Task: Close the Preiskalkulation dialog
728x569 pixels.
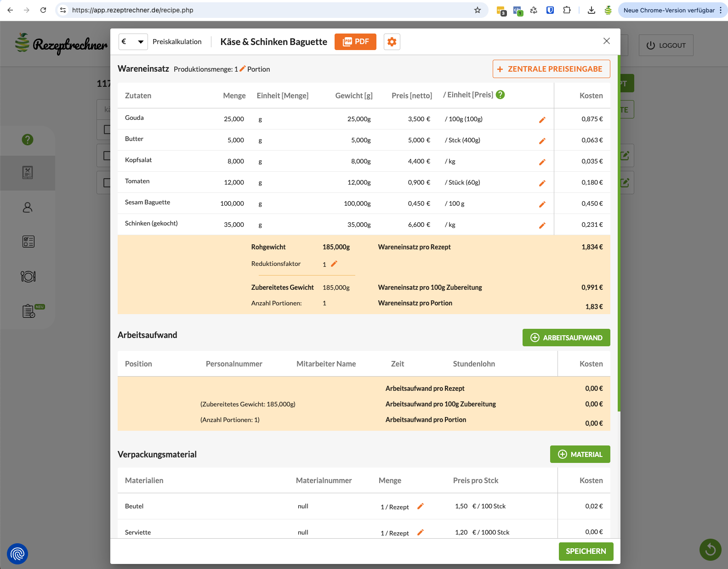Action: [607, 41]
